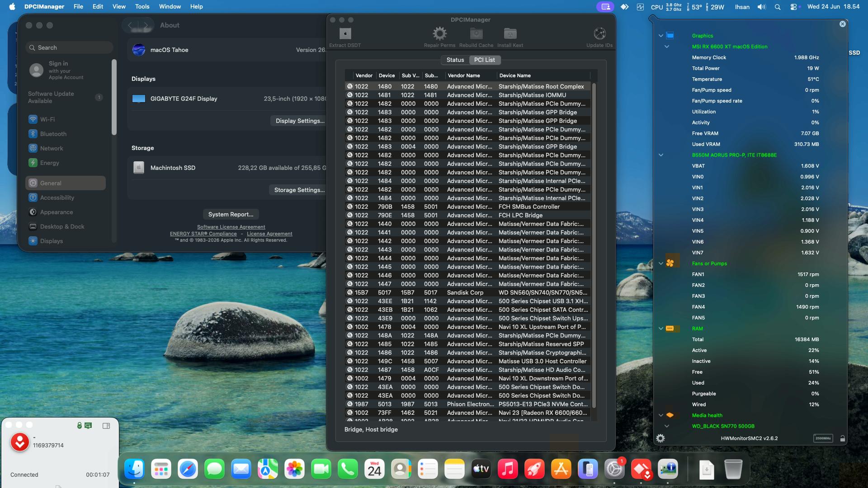Collapse the B550M AORUS PRO-P sensors group
This screenshot has height=488, width=868.
click(661, 155)
